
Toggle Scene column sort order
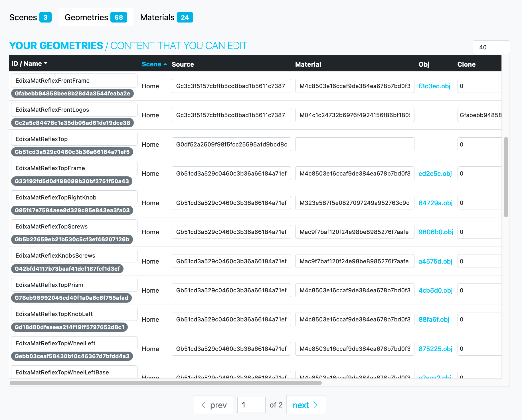(154, 64)
